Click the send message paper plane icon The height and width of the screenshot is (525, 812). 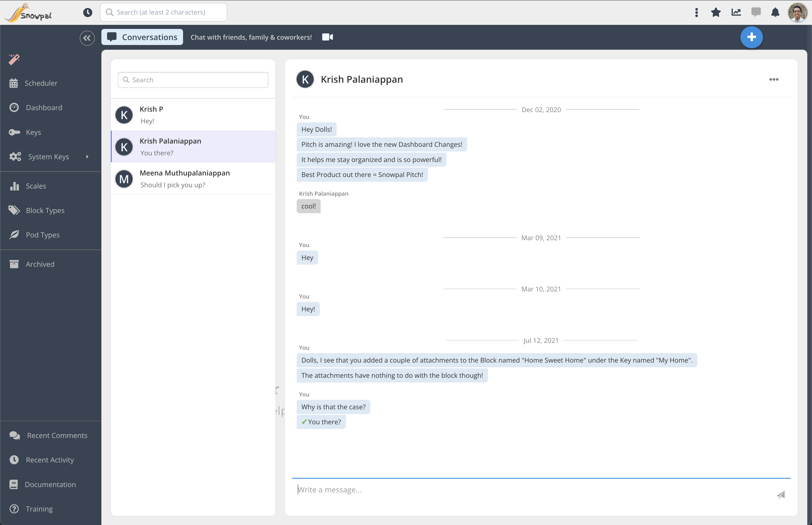click(781, 495)
